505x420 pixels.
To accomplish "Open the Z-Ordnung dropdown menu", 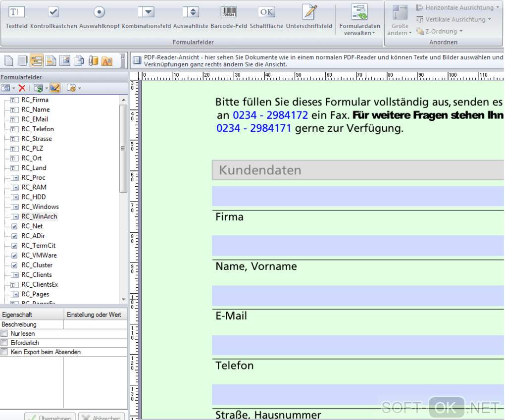I will (443, 31).
